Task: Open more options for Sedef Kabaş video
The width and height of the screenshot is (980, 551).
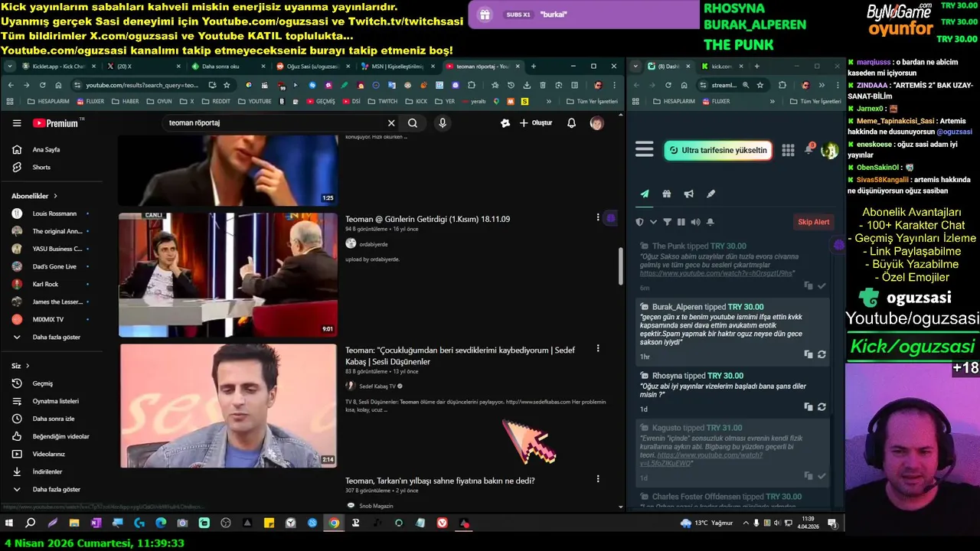Action: [598, 348]
